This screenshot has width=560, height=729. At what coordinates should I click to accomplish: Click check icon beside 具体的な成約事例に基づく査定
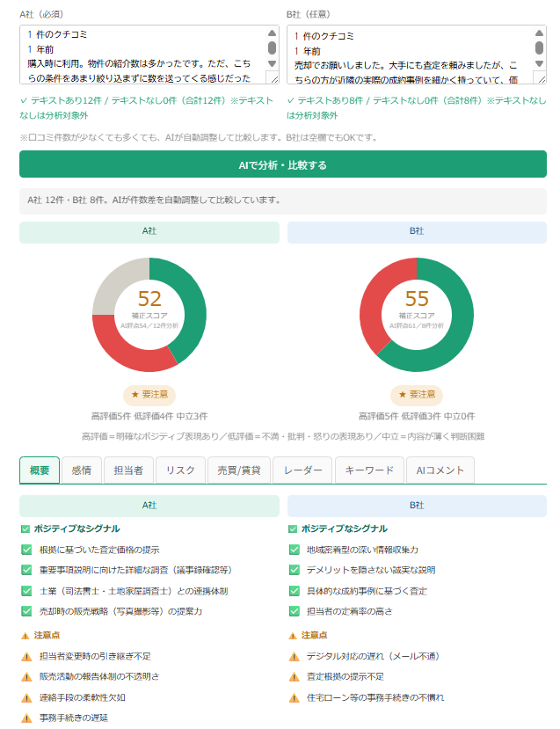(x=295, y=591)
